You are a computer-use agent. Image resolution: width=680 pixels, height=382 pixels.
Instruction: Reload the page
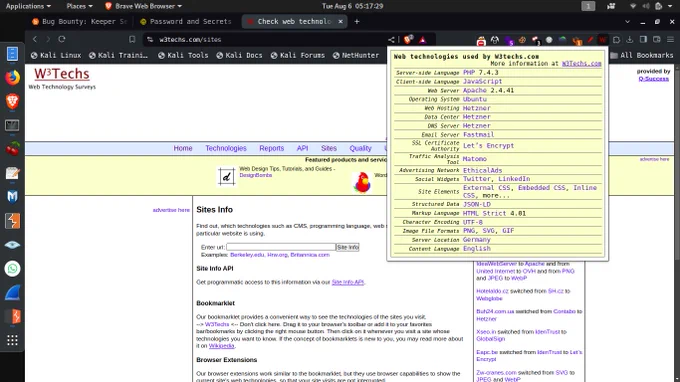(x=62, y=39)
